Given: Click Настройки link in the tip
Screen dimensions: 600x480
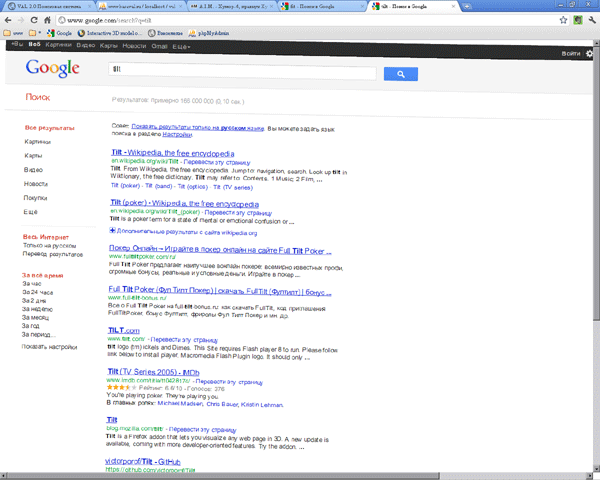Looking at the screenshot, I should point(177,134).
